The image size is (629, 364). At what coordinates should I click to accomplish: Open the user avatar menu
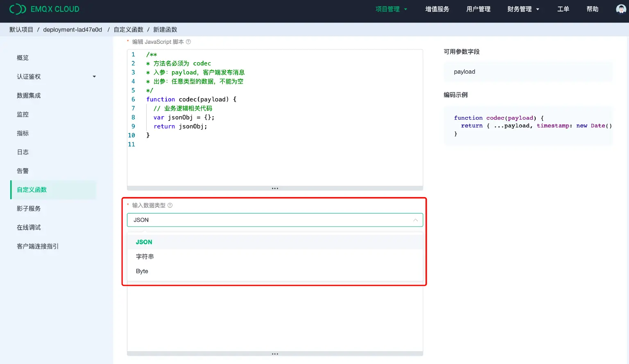click(621, 9)
